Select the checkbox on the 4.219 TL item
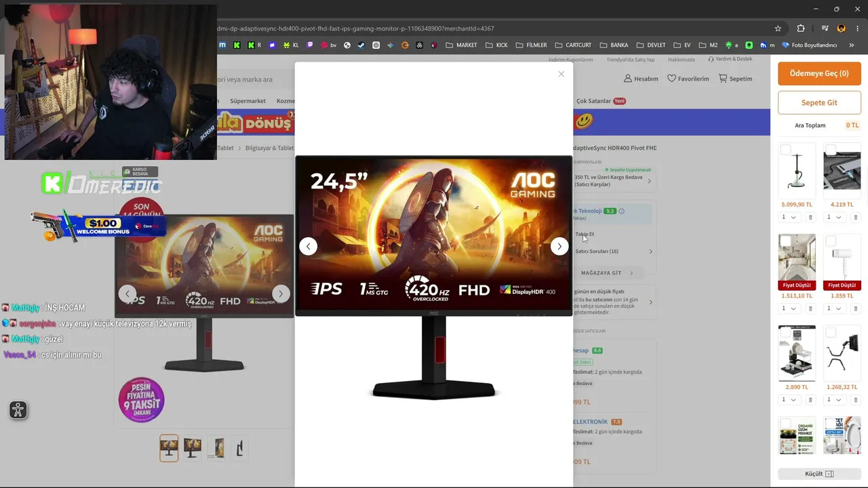 tap(831, 150)
